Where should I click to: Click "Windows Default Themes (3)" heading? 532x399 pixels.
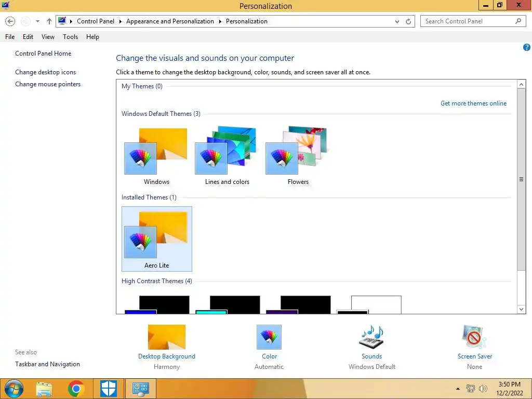(161, 114)
